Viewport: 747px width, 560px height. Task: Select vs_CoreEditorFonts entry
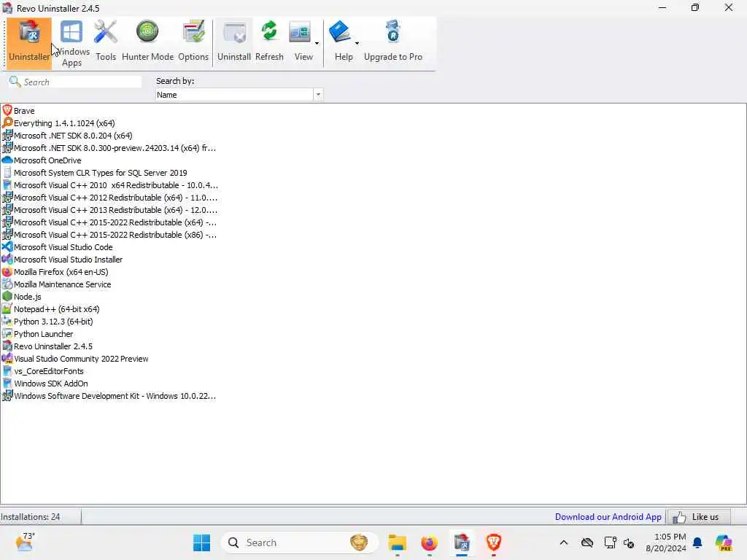pyautogui.click(x=43, y=370)
